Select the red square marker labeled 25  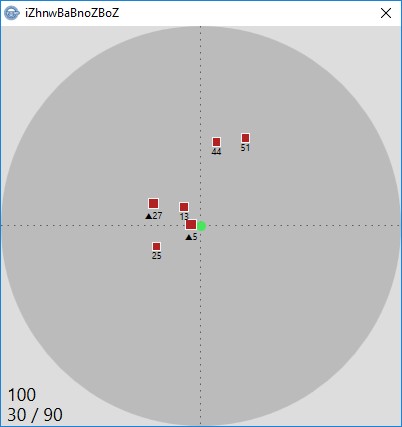pos(156,247)
